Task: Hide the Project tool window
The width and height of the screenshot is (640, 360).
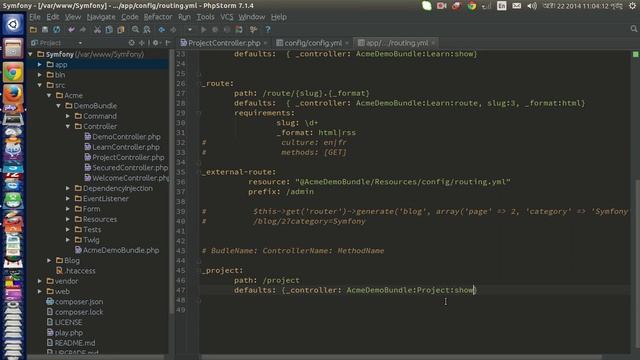Action: [x=168, y=42]
